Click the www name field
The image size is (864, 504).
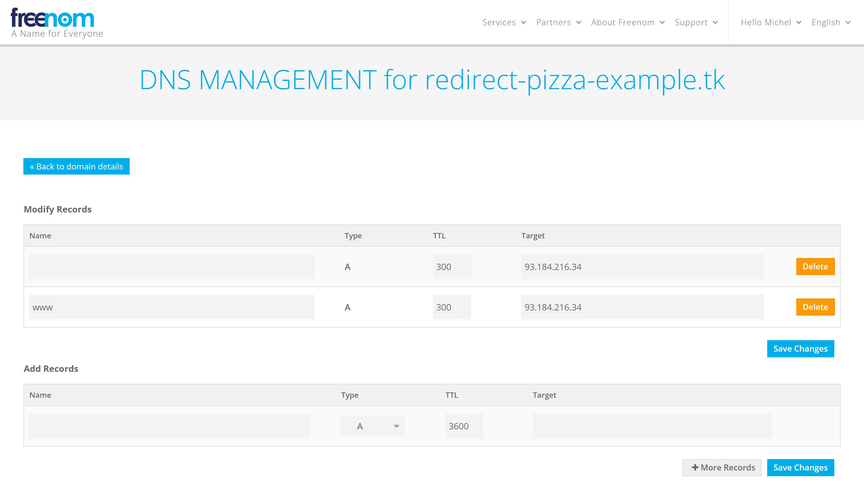171,307
